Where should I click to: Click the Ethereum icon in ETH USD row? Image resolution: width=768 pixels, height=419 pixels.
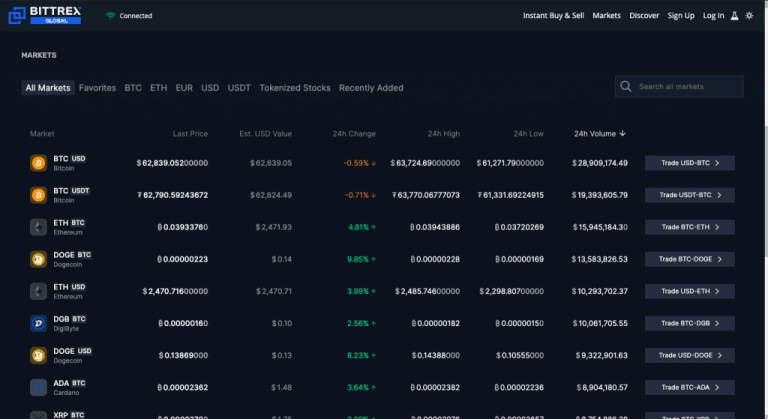(38, 292)
